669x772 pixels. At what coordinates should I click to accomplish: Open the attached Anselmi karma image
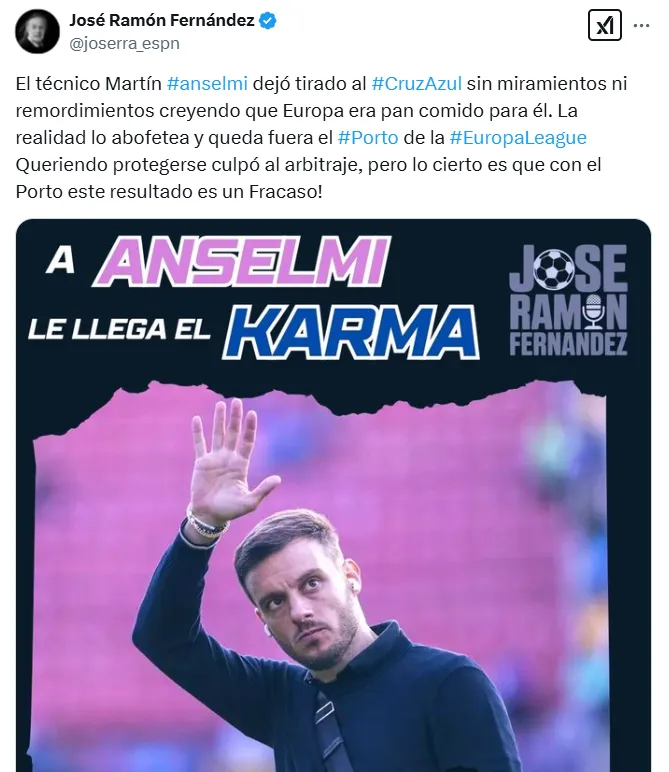click(333, 495)
